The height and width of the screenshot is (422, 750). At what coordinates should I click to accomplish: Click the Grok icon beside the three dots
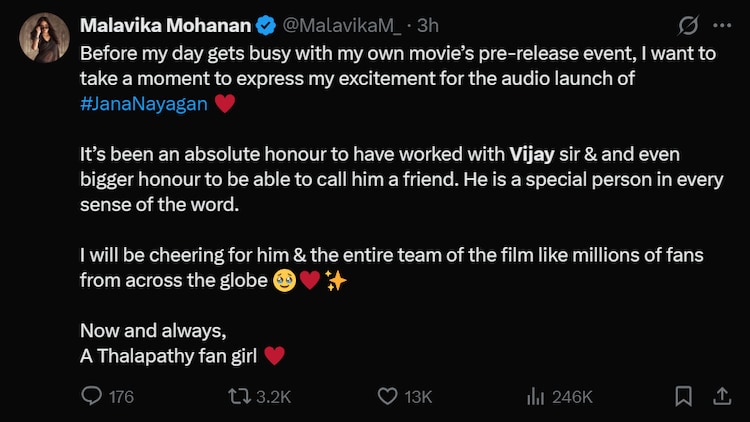[x=687, y=24]
